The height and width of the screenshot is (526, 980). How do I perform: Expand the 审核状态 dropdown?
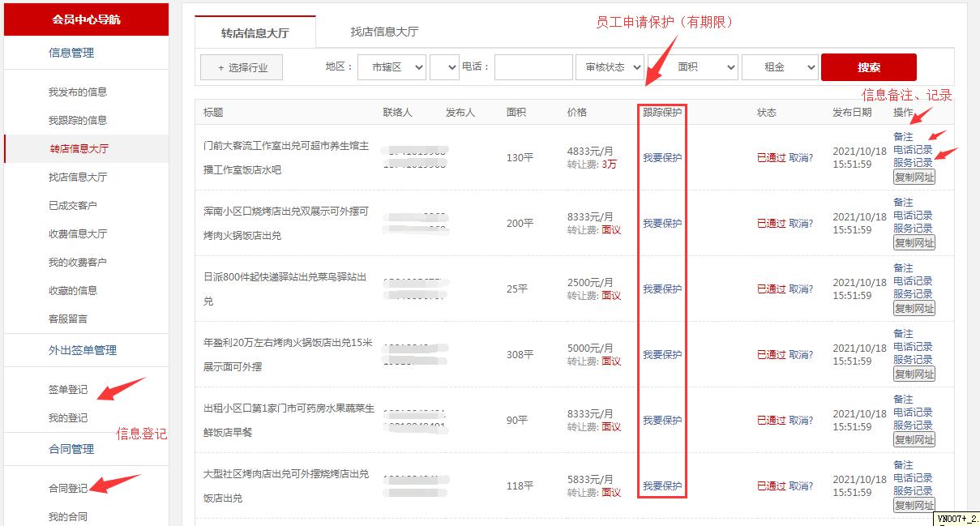point(610,67)
